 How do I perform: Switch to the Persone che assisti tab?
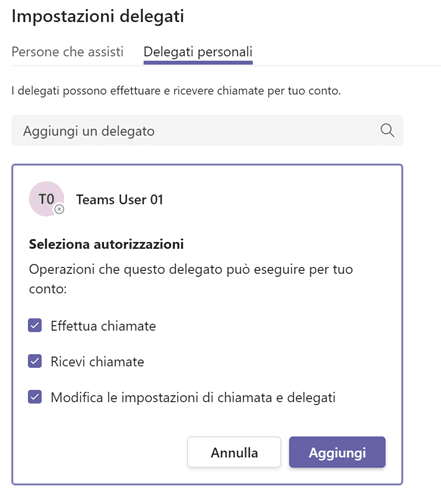67,52
